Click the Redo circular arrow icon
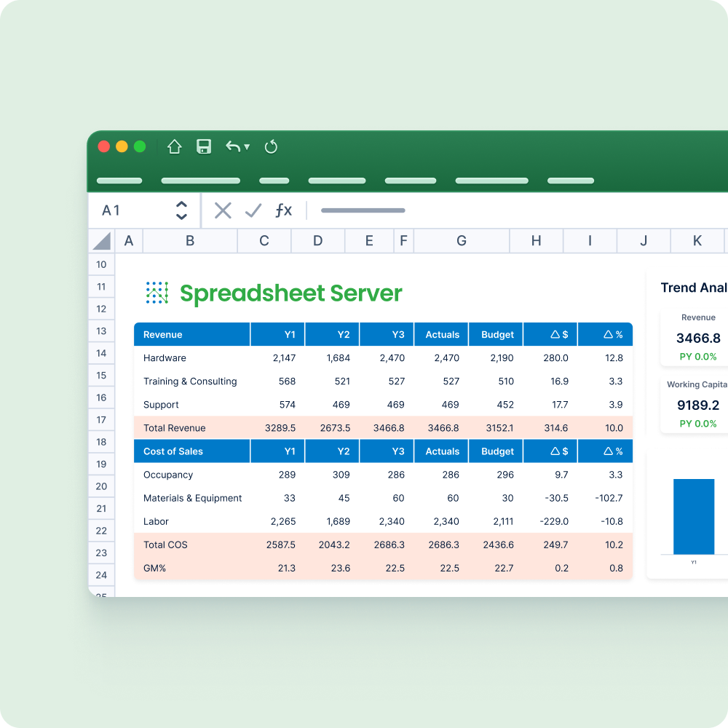This screenshot has width=728, height=728. (271, 146)
